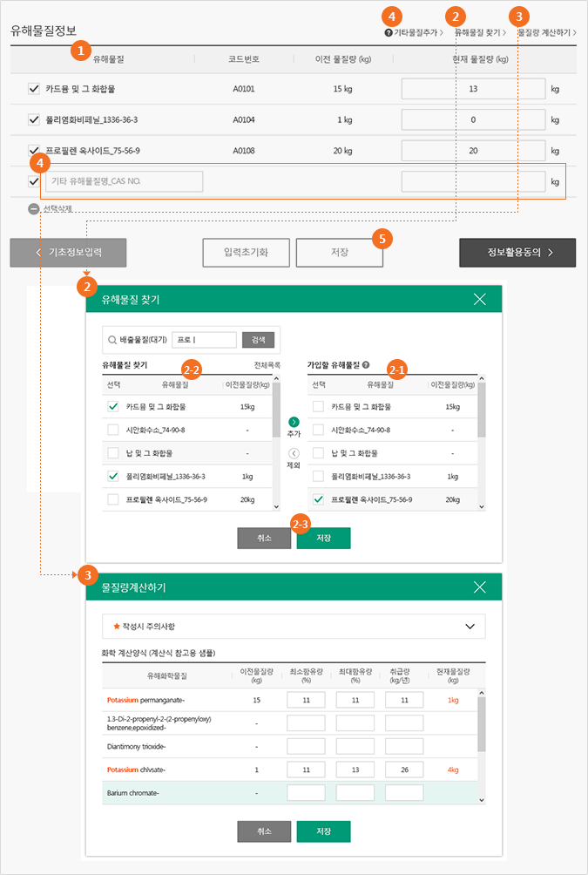The image size is (588, 875).
Task: Click 취소 in 물질량계산하기 popup
Action: point(264,831)
